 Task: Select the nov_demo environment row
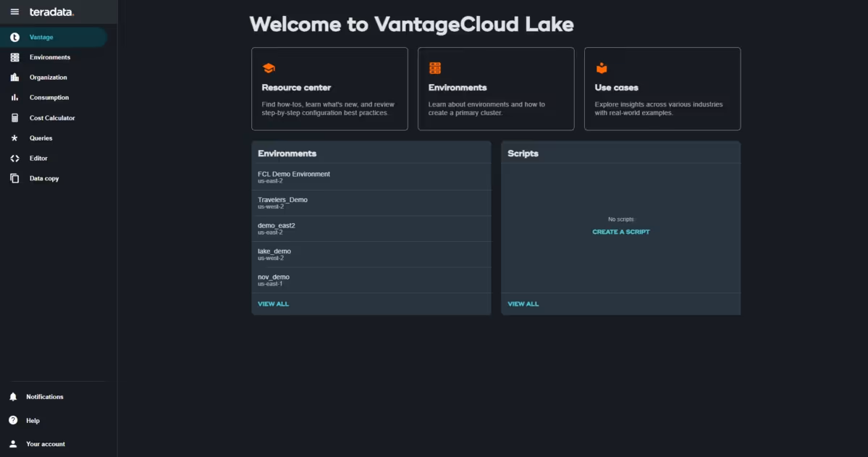click(x=371, y=280)
